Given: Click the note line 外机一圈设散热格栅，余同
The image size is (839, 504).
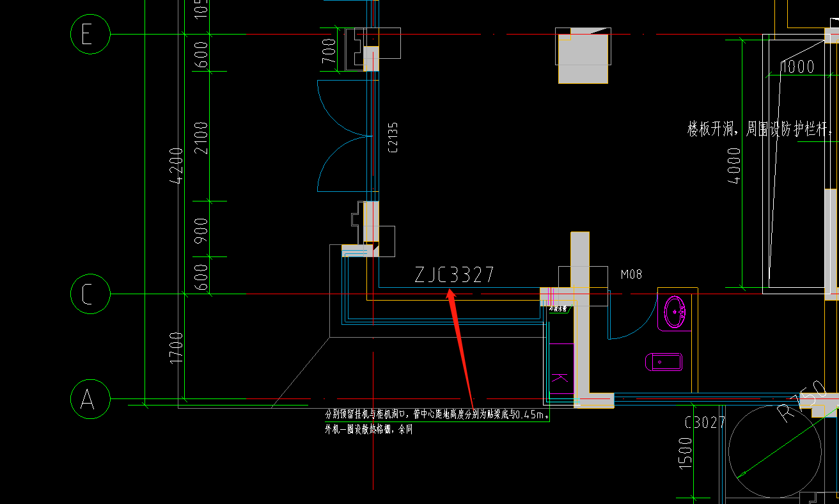Looking at the screenshot, I should click(369, 430).
